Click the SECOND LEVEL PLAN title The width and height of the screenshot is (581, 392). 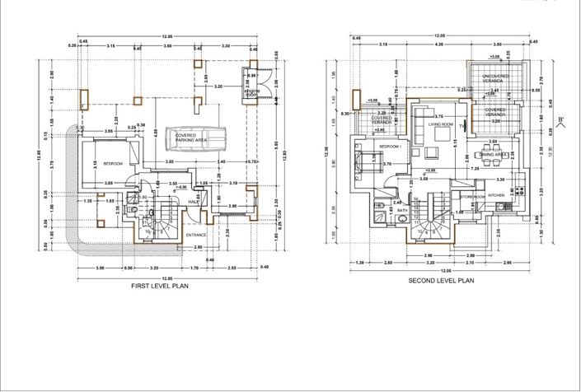pos(441,281)
